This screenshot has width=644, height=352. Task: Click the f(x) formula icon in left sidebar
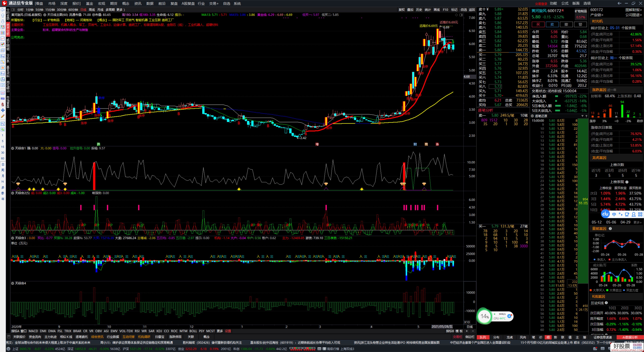tap(3, 79)
